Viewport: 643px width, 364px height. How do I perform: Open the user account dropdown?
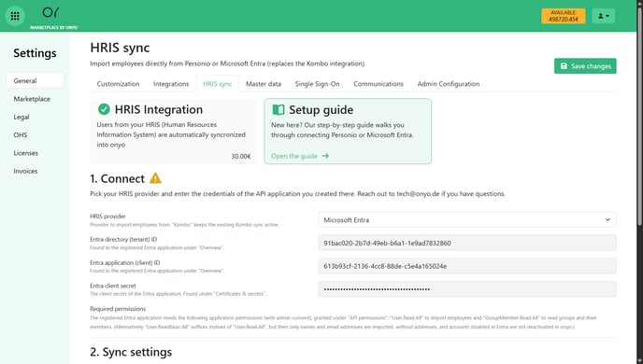tap(603, 16)
